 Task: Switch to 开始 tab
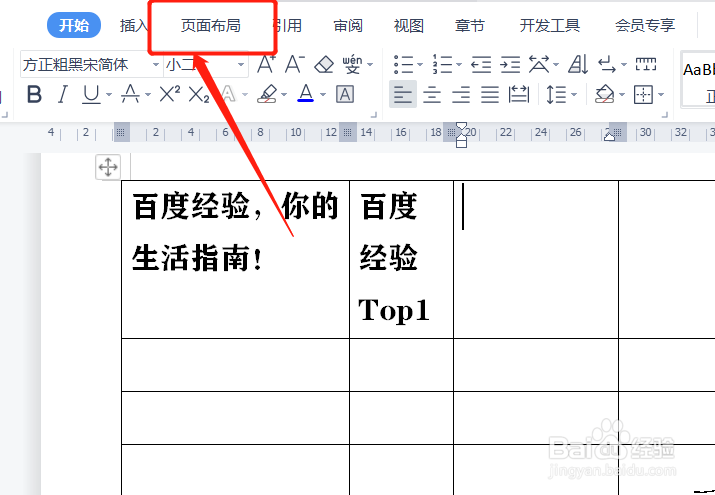coord(74,25)
